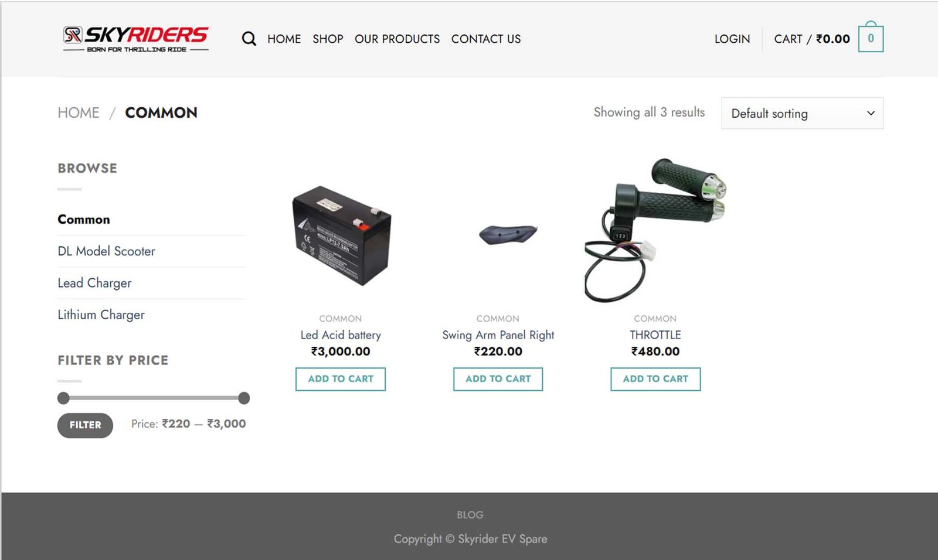Open Our Products in the navigation
938x560 pixels.
pyautogui.click(x=397, y=39)
